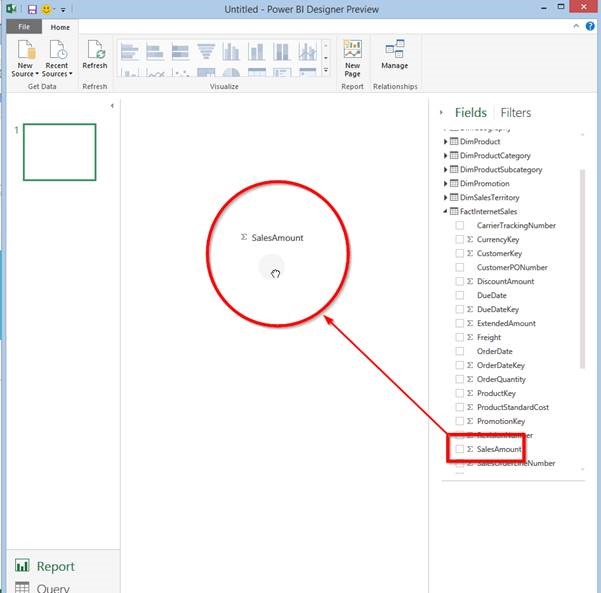The height and width of the screenshot is (593, 601).
Task: Expand the DimProductCategory table
Action: [x=445, y=156]
